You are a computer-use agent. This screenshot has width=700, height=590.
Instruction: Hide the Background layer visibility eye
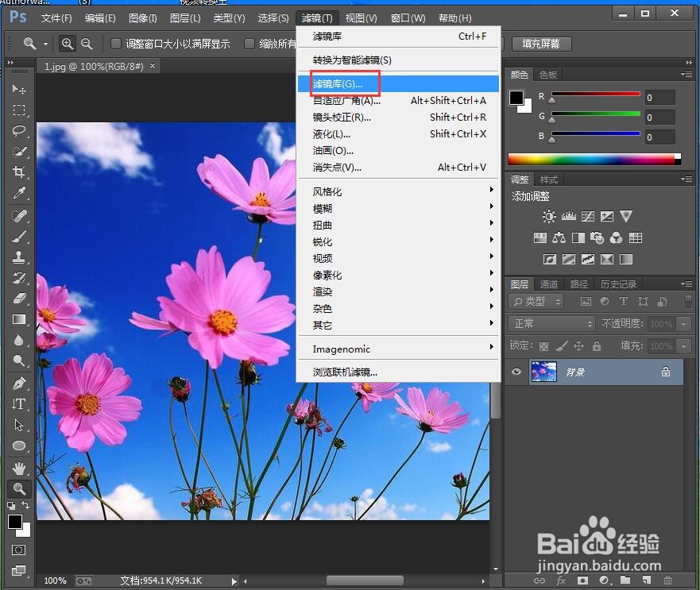pos(516,372)
